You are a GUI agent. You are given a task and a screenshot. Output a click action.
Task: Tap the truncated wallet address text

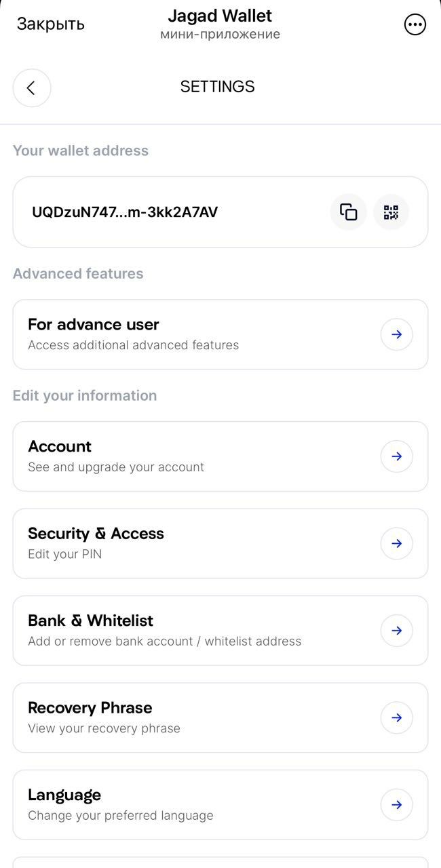(126, 212)
